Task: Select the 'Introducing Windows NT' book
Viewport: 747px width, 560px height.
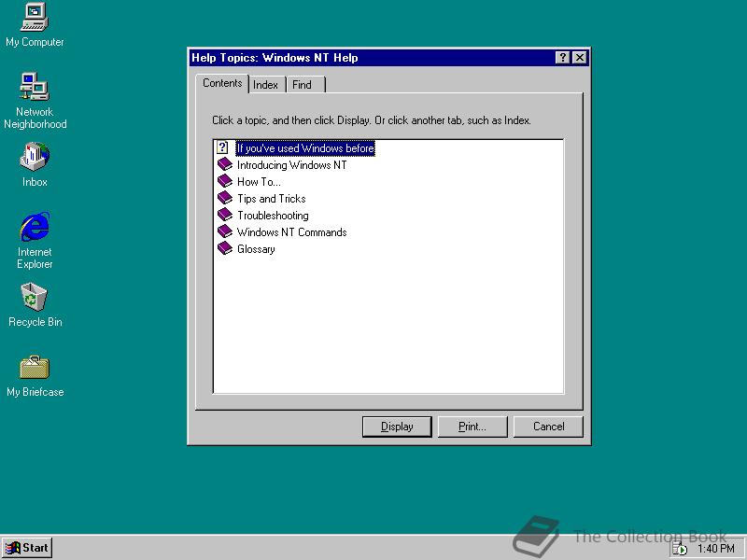Action: (291, 165)
